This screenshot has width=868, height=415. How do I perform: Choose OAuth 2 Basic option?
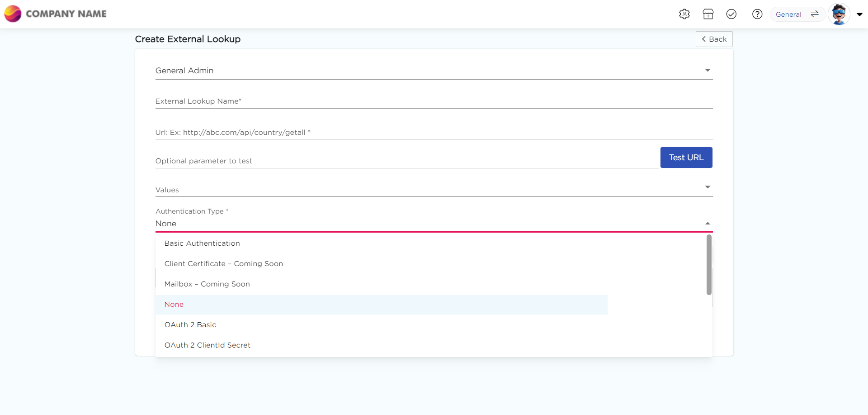point(190,325)
